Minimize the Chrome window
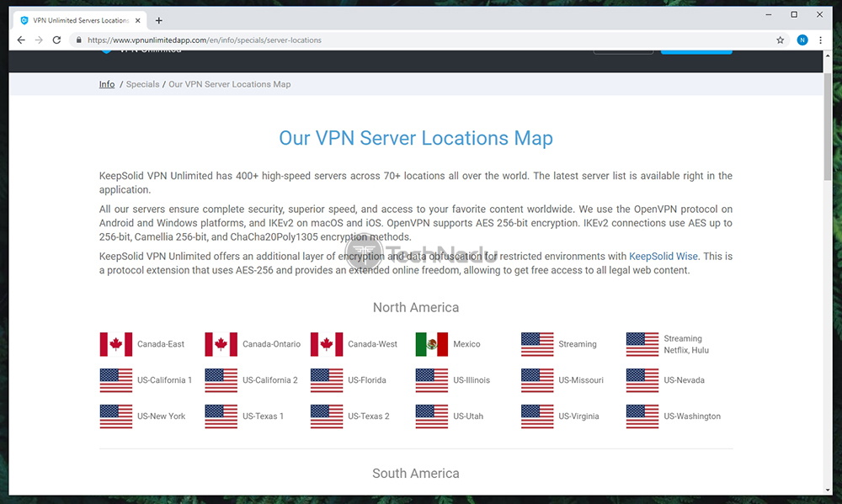This screenshot has width=842, height=504. pos(769,14)
